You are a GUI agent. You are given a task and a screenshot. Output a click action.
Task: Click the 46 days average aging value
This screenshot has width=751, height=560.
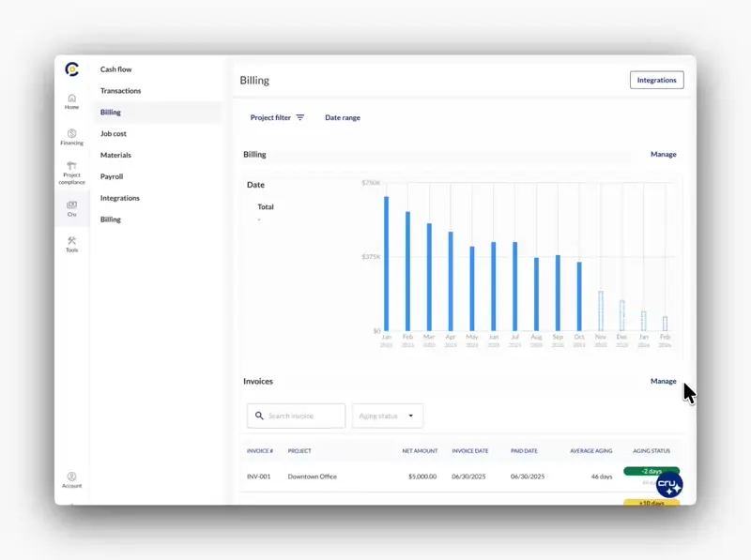pyautogui.click(x=602, y=477)
